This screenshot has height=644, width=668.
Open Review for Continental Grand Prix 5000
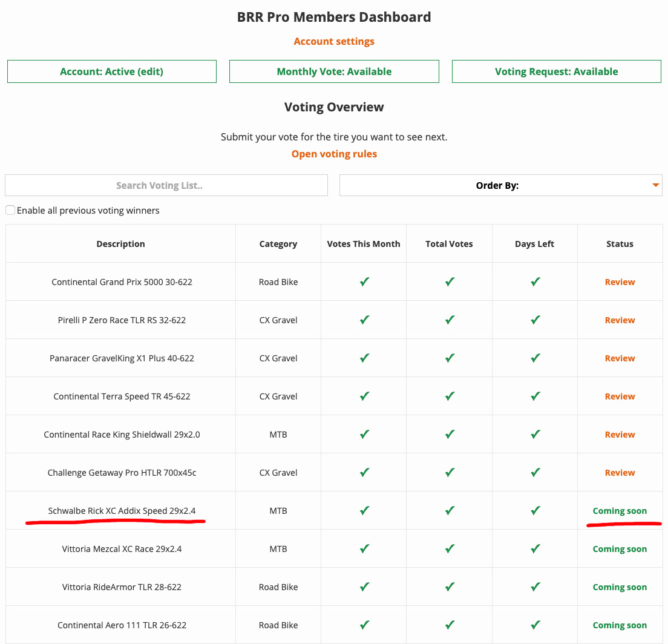point(620,282)
